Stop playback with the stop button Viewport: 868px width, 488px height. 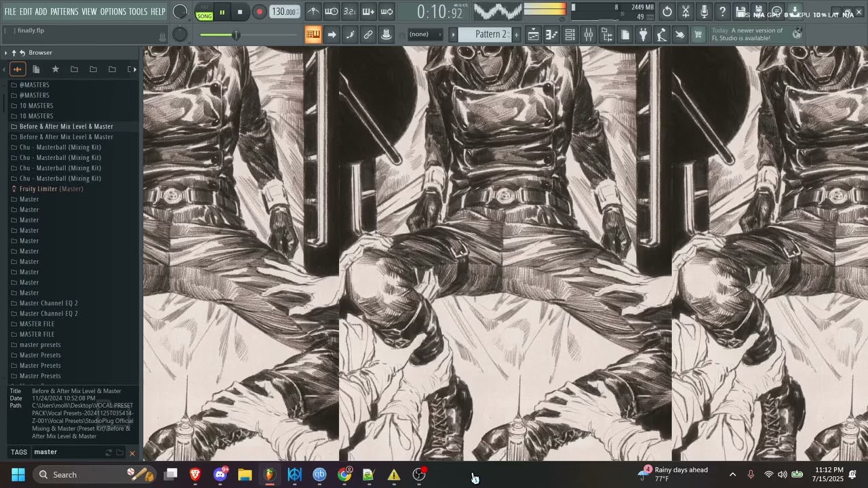point(240,12)
